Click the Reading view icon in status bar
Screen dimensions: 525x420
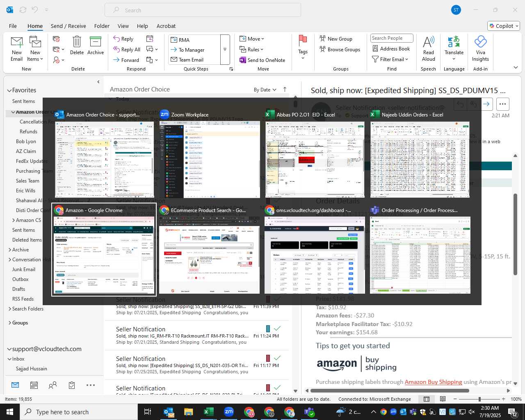443,399
